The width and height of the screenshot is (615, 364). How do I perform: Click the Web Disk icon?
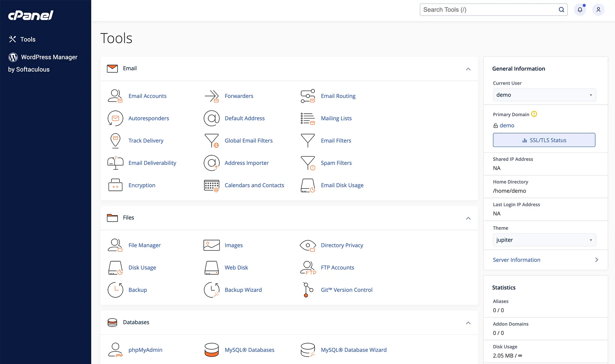click(211, 268)
